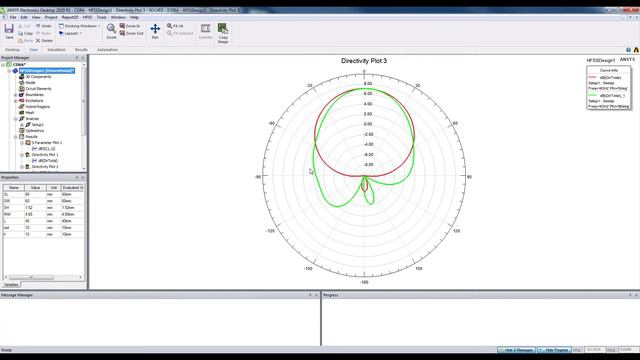Close the Progress panel
The width and height of the screenshot is (640, 360).
pyautogui.click(x=636, y=295)
